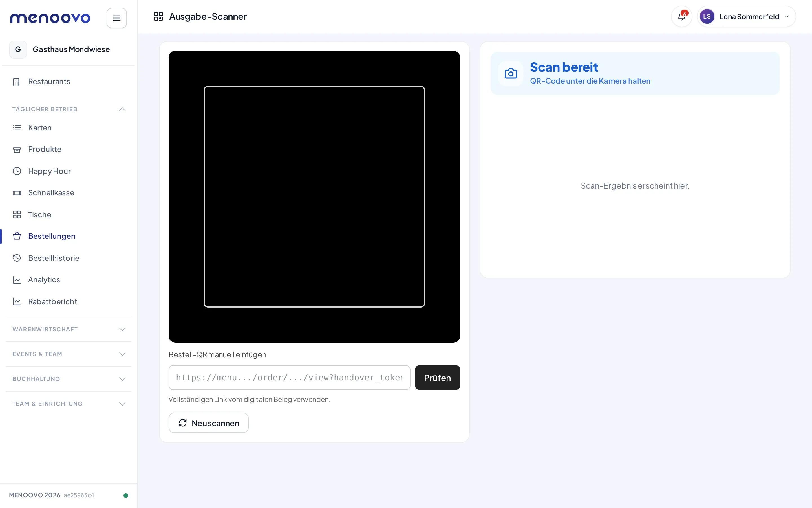Open the Restaurants menu item

pyautogui.click(x=69, y=82)
